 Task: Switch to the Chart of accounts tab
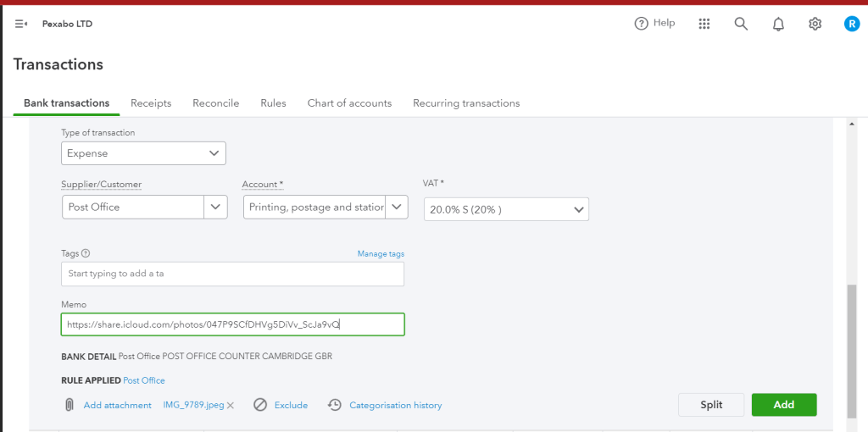click(349, 102)
